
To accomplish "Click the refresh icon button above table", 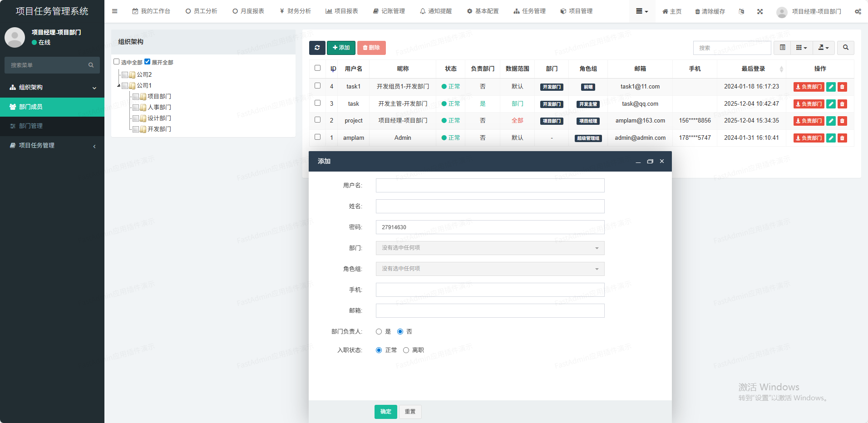I will (317, 48).
